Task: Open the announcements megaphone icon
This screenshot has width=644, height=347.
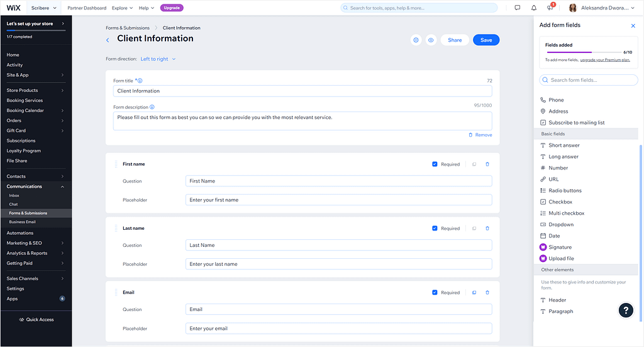Action: [x=550, y=8]
